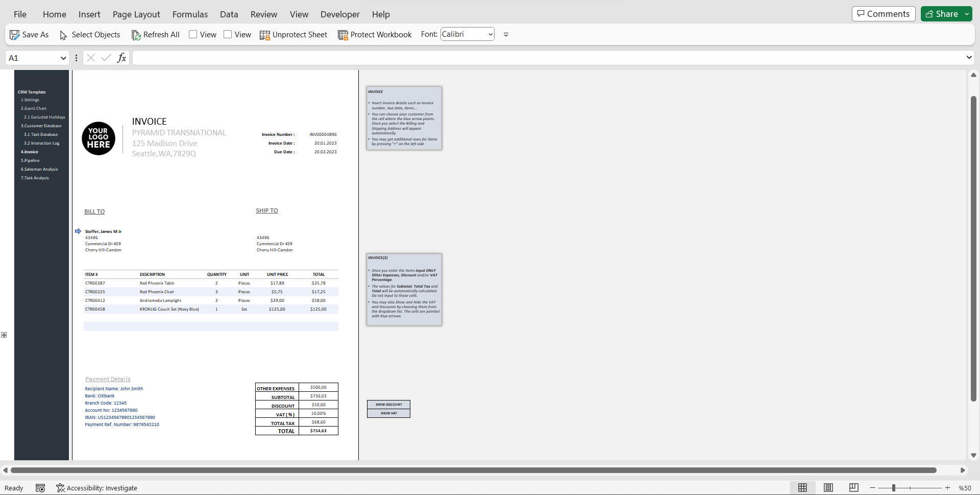Click the SHOW DISCOUNT button
This screenshot has height=495, width=980.
point(388,405)
